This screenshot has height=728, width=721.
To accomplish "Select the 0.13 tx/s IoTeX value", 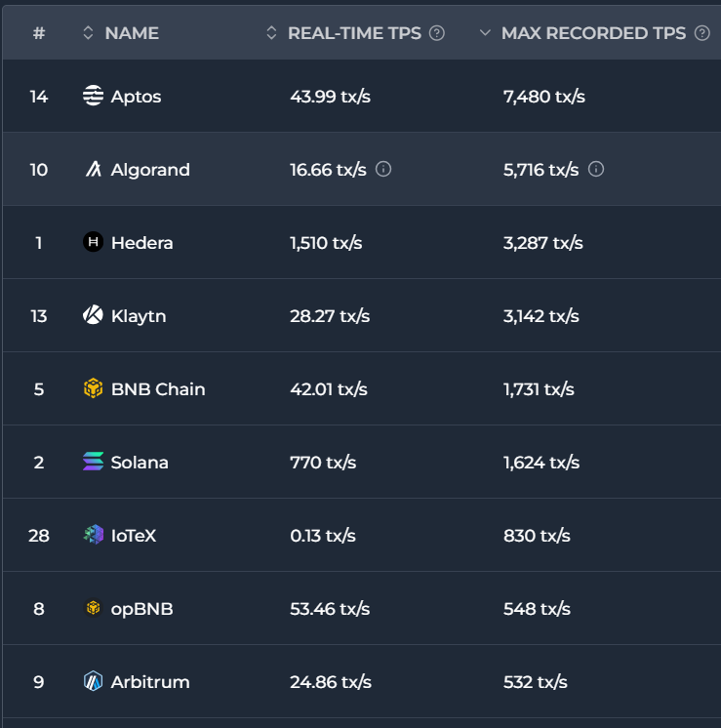I will tap(323, 536).
